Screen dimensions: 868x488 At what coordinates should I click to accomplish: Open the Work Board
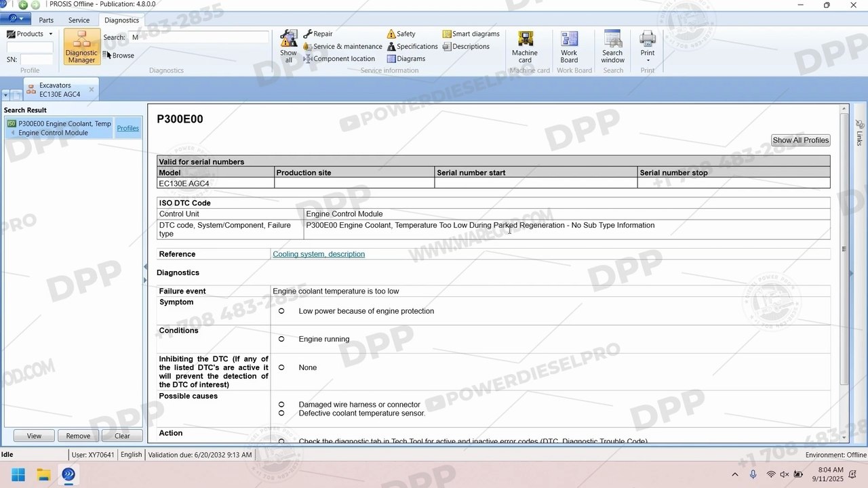coord(570,47)
